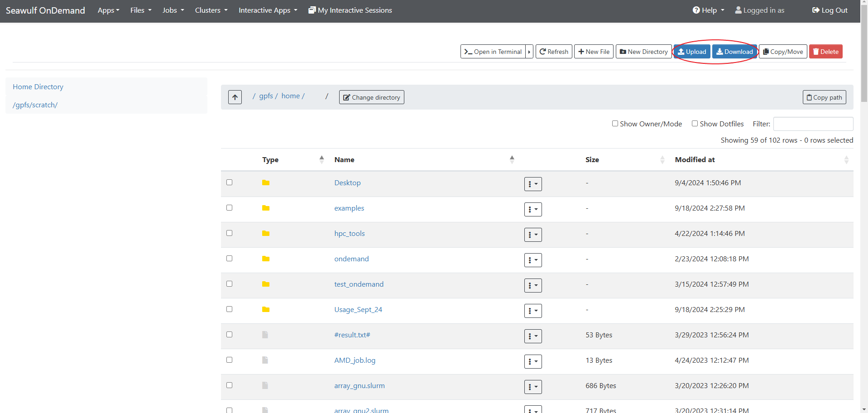This screenshot has height=413, width=868.
Task: Click the folder icon beside ondemand
Action: (266, 259)
